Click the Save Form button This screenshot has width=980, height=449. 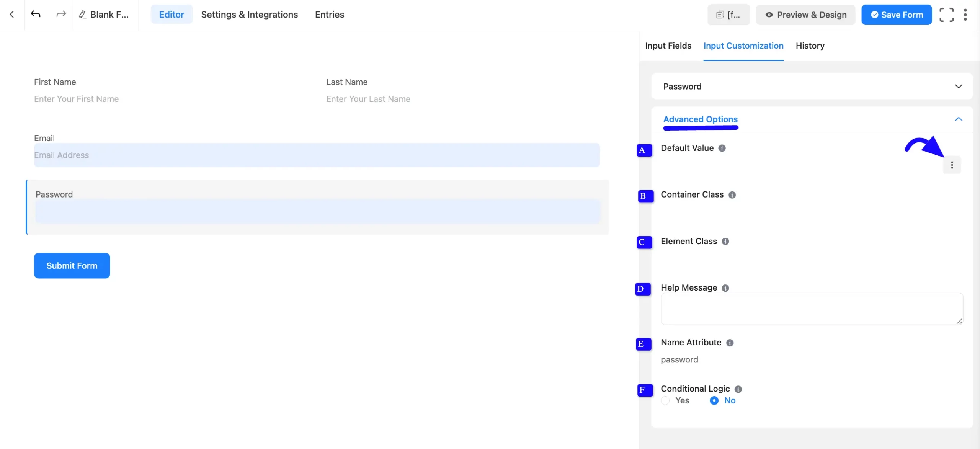[897, 15]
